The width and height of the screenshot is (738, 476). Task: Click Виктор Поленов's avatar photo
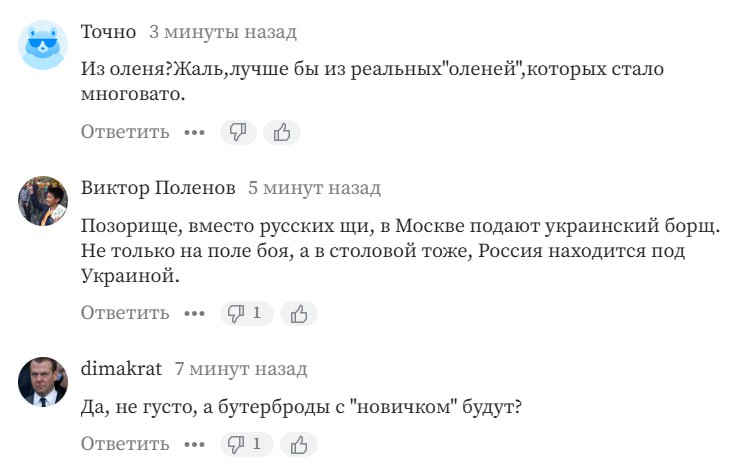pyautogui.click(x=43, y=201)
